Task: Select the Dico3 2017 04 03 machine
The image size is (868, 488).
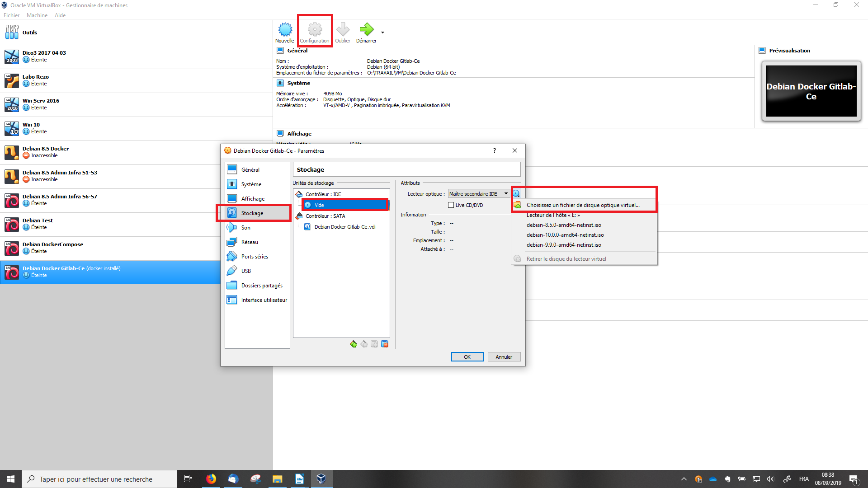Action: (136, 56)
